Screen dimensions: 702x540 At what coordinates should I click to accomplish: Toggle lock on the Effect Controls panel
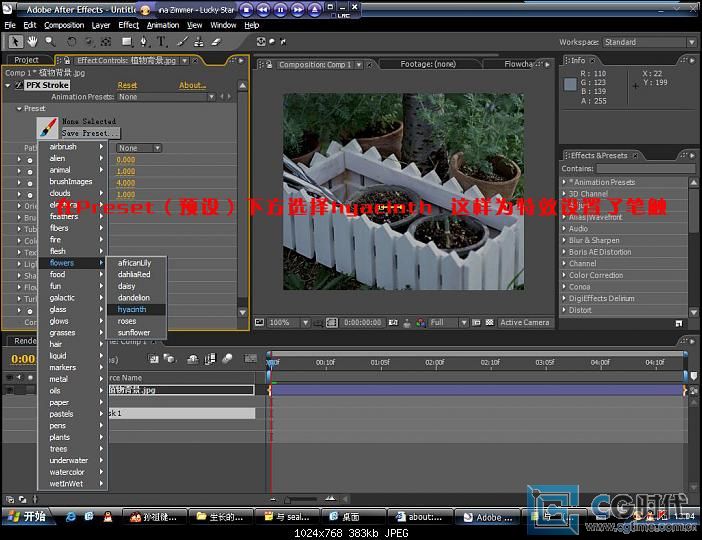point(67,60)
